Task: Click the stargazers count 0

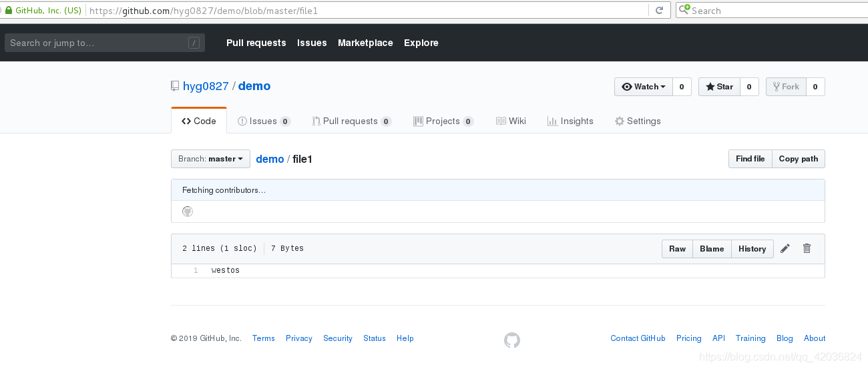Action: (x=749, y=87)
